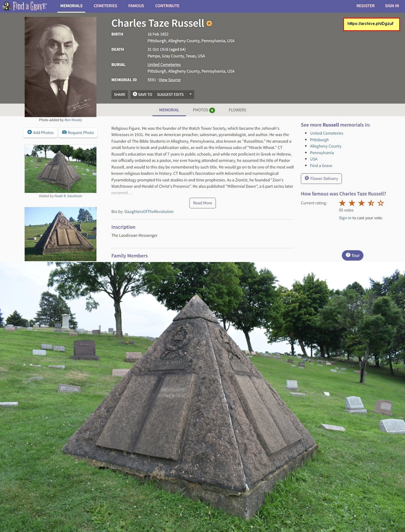This screenshot has width=405, height=532.
Task: Open the Charles Taze Russell portrait photo
Action: point(60,67)
